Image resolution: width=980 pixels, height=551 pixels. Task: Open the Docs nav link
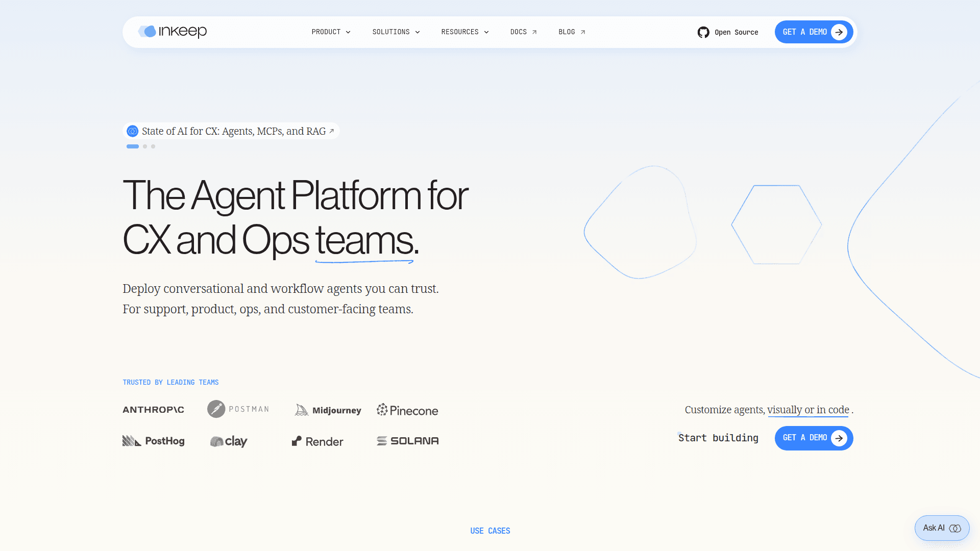tap(523, 32)
